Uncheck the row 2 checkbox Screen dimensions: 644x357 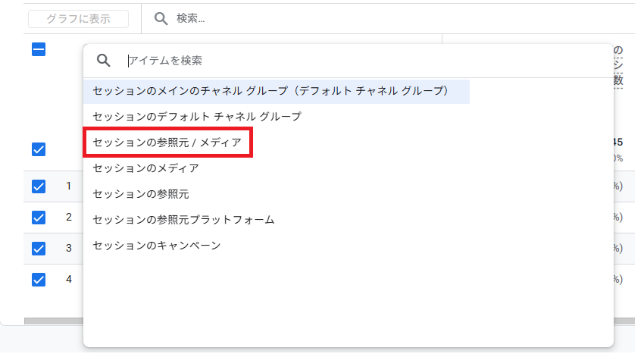coord(39,218)
